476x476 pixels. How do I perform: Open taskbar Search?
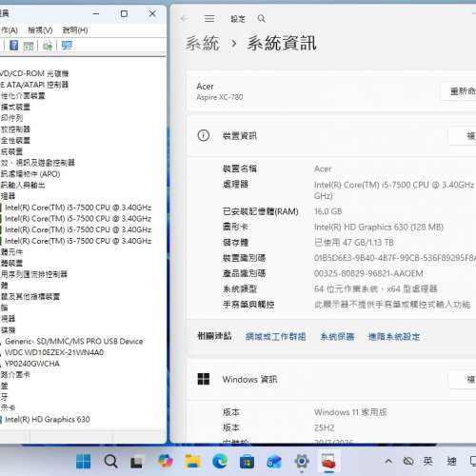coord(110,462)
